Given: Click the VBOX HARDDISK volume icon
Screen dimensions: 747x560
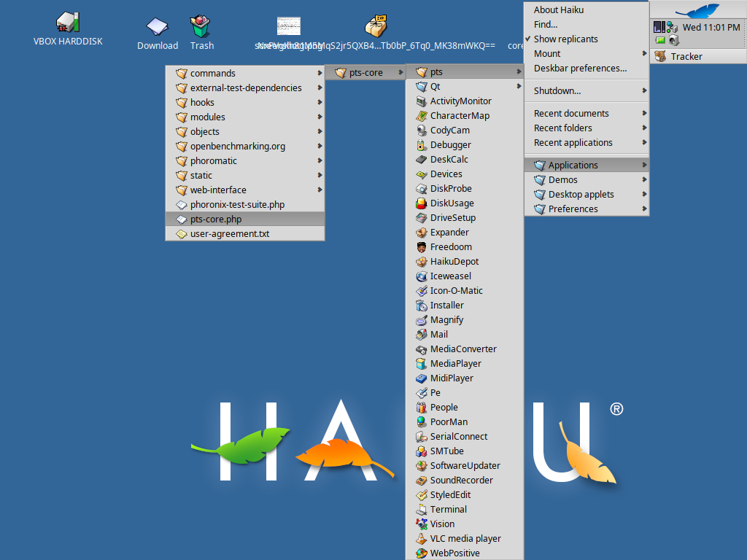Looking at the screenshot, I should click(68, 23).
